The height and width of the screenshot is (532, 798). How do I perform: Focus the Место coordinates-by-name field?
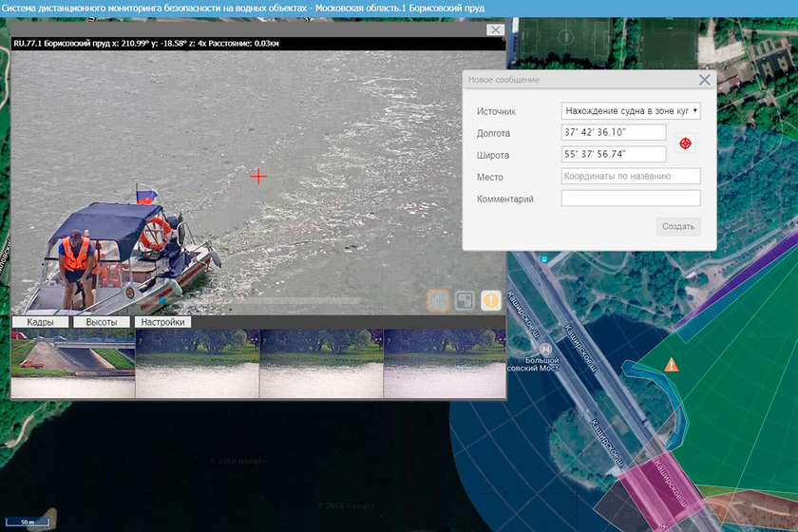[x=631, y=177]
